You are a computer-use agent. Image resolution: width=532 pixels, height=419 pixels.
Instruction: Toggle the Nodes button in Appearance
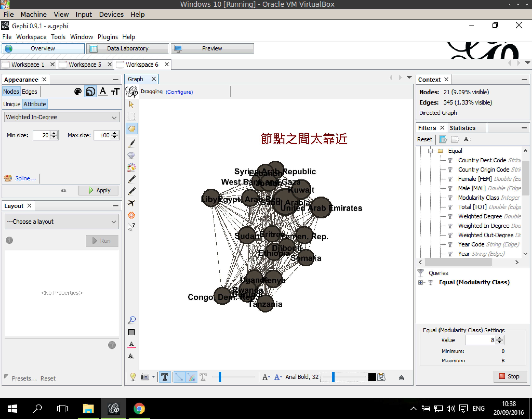11,92
